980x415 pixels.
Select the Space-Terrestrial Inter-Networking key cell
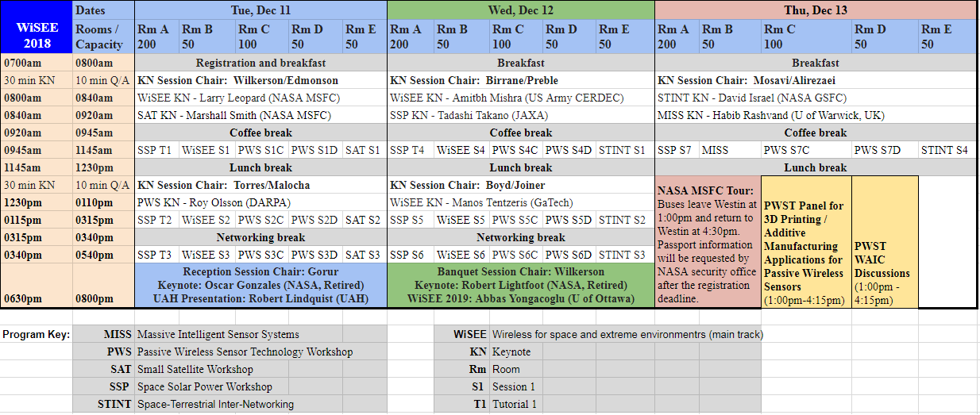pyautogui.click(x=239, y=404)
